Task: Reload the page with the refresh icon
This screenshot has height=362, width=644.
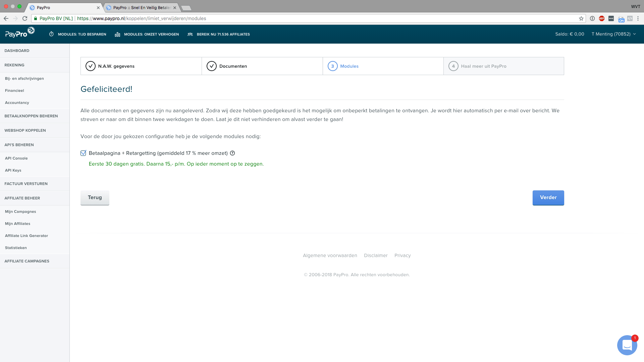Action: [x=25, y=18]
